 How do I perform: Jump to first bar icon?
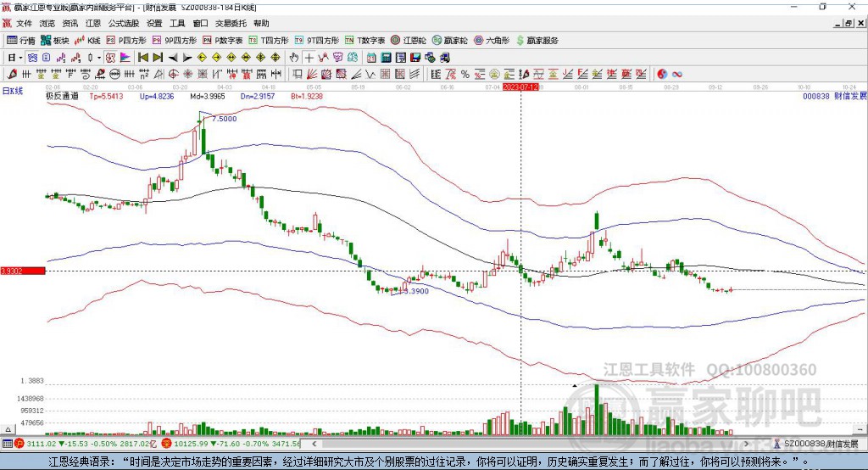click(x=143, y=58)
